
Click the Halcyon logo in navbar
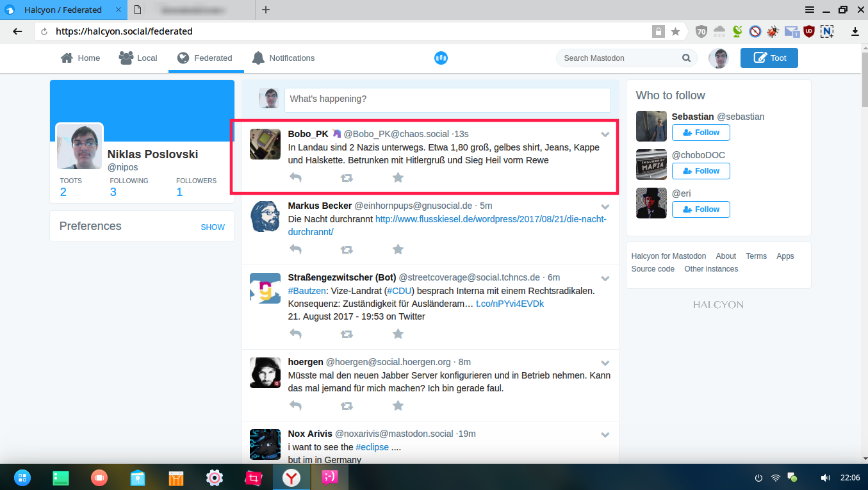coord(441,58)
